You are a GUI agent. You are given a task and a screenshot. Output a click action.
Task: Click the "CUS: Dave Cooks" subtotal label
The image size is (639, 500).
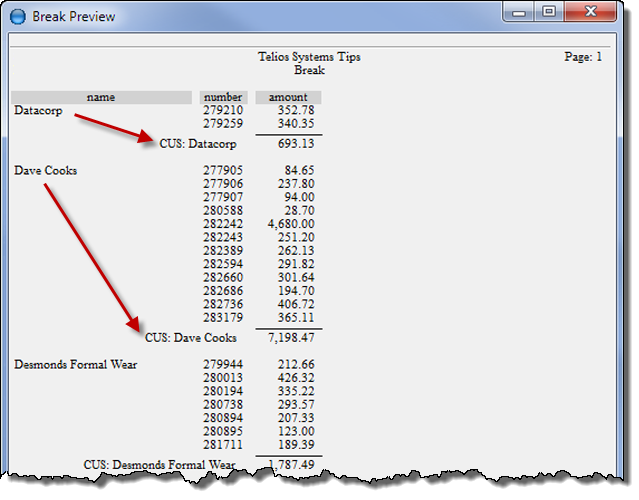191,338
